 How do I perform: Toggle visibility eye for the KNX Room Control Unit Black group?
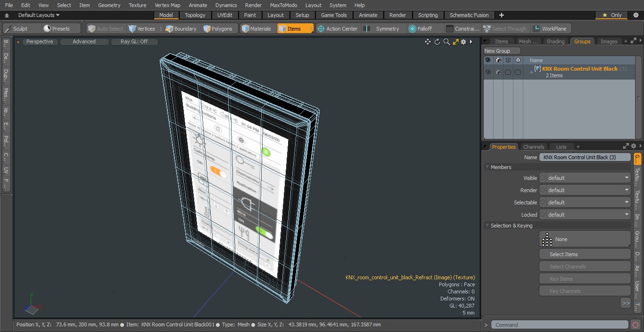[x=488, y=72]
